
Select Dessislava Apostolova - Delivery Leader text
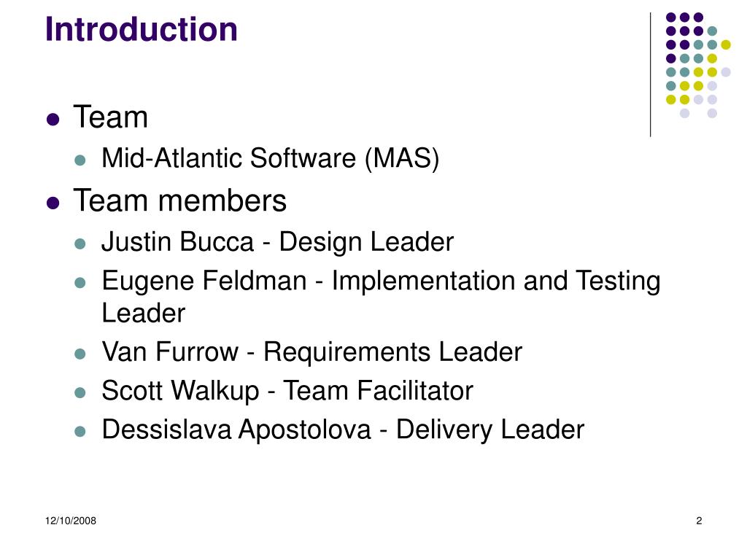point(343,429)
